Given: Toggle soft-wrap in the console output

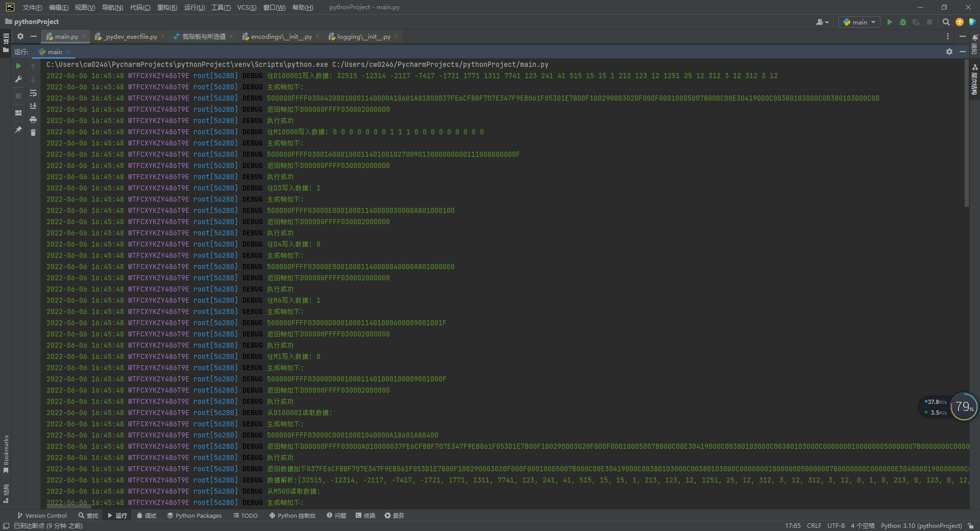Looking at the screenshot, I should (33, 93).
